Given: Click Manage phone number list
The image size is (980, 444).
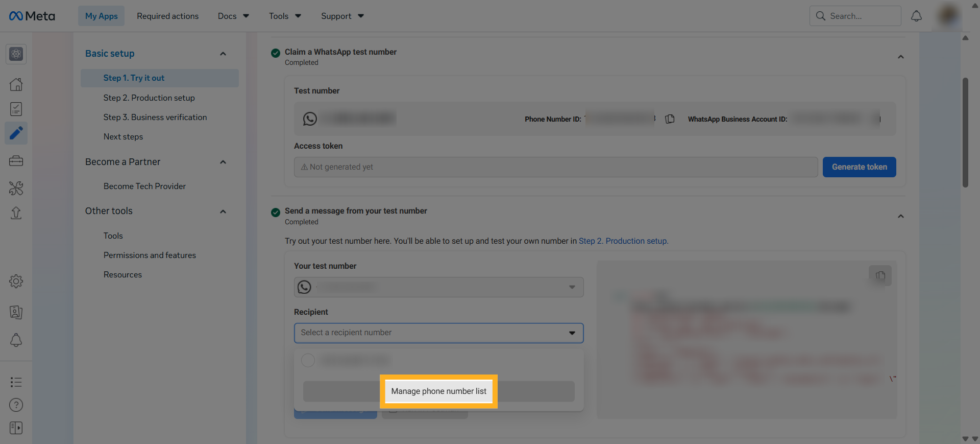Looking at the screenshot, I should pyautogui.click(x=438, y=391).
